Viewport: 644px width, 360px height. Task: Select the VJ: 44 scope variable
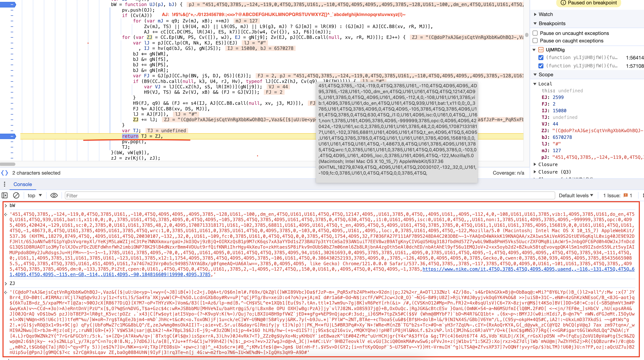[550, 124]
